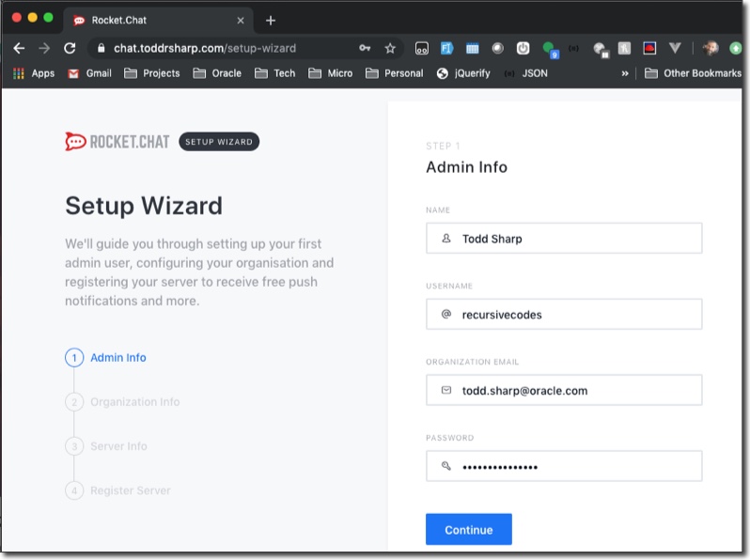
Task: Click the Admin Info heading
Action: coord(466,167)
